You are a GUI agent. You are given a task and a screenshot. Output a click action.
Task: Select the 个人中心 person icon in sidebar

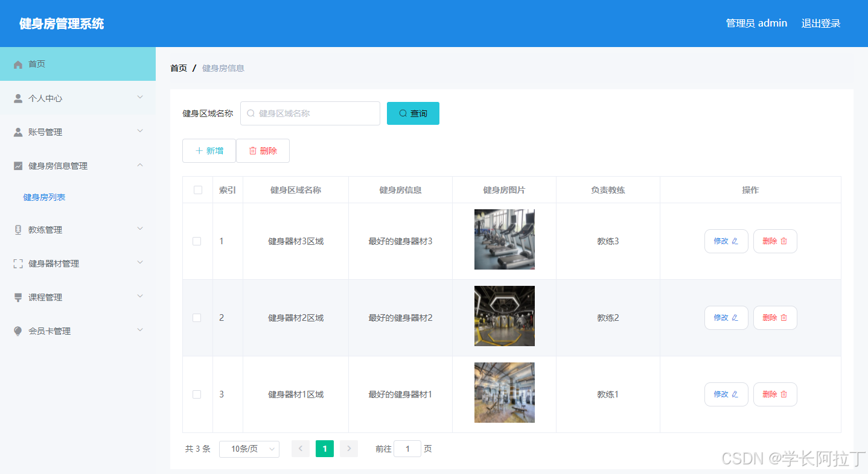[x=18, y=97]
